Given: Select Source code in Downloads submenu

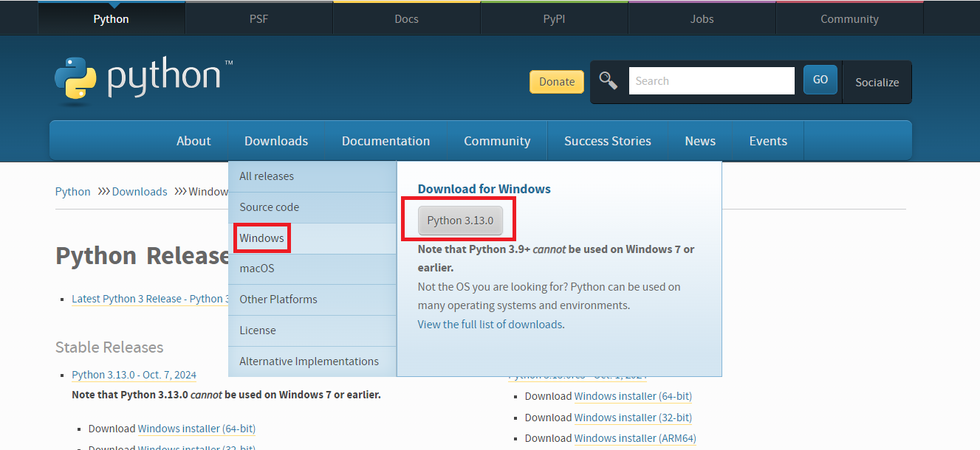Looking at the screenshot, I should tap(312, 207).
